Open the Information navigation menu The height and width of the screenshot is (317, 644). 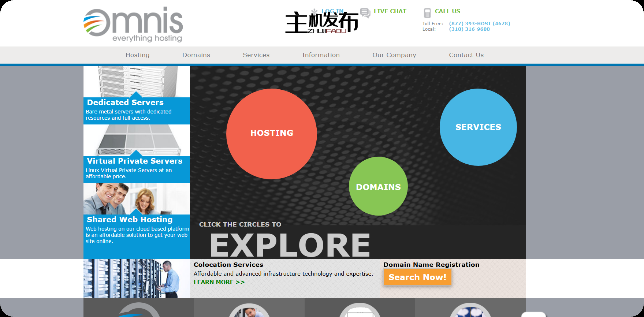click(x=321, y=55)
